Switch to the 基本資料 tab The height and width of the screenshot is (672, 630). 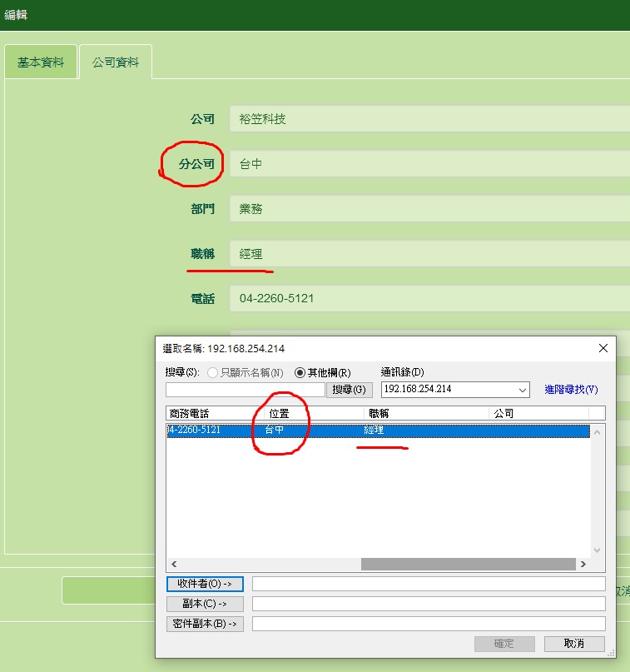[x=41, y=62]
